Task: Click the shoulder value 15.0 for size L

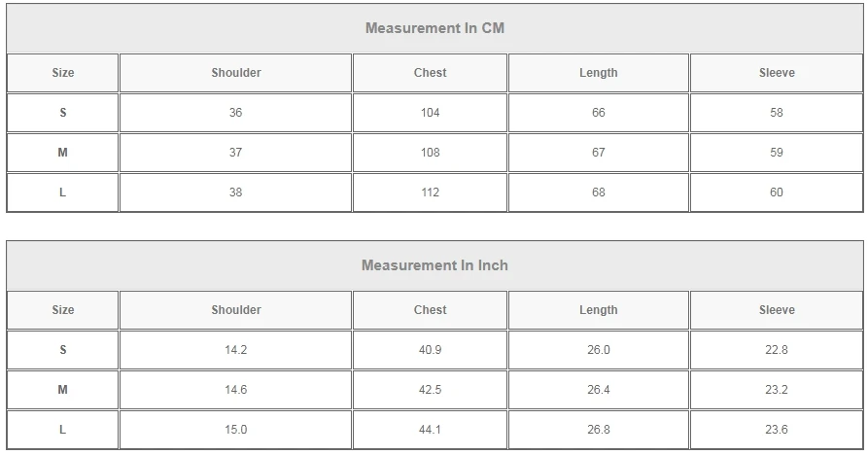Action: click(x=236, y=430)
